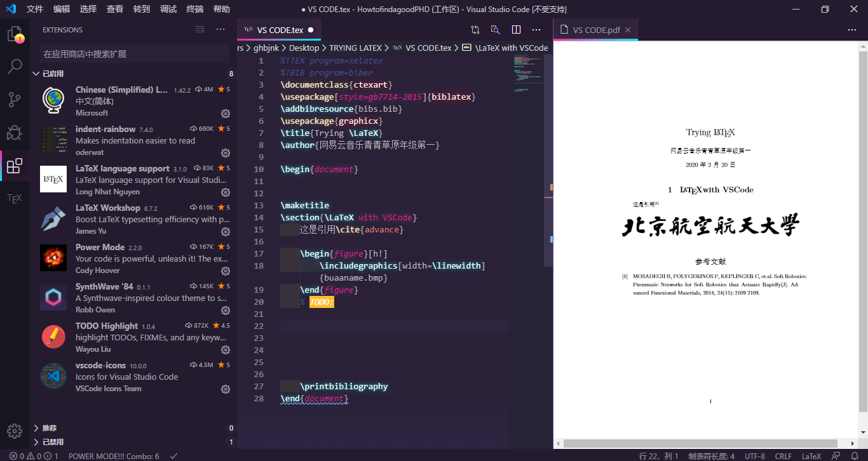Click the VS Code logo icon in title bar
The image size is (868, 461).
pos(11,9)
